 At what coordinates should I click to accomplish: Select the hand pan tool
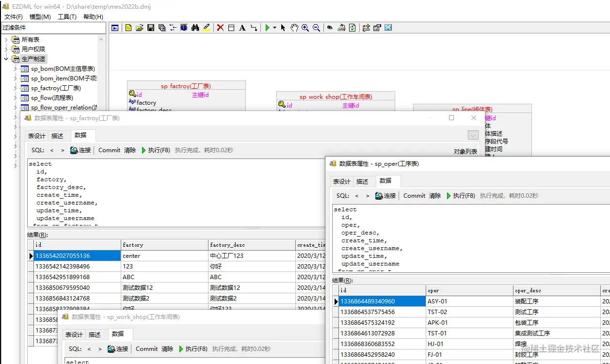[294, 28]
